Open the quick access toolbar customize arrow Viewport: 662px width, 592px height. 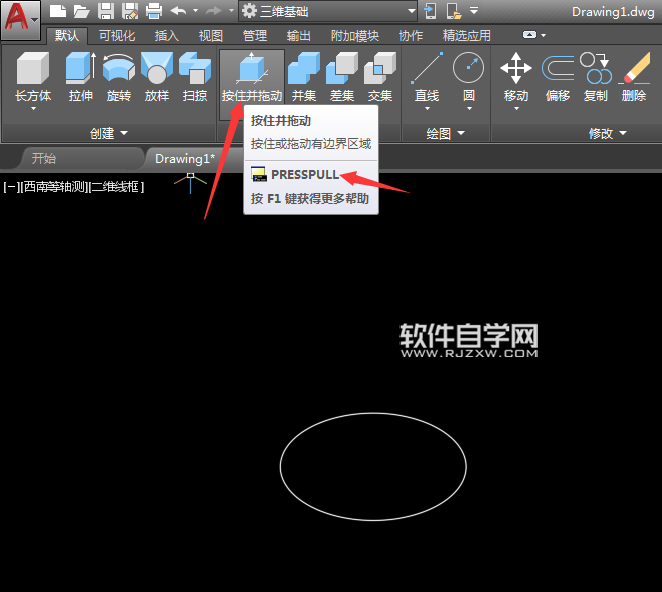pyautogui.click(x=474, y=11)
